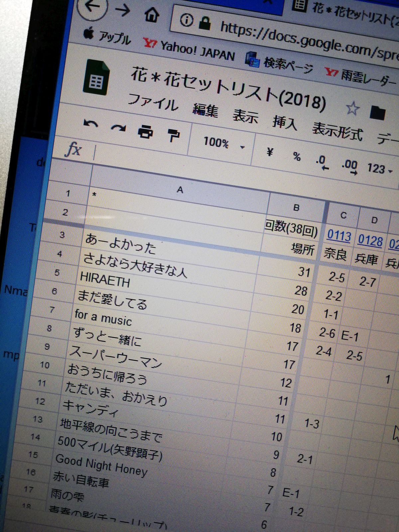Open the 100% zoom dropdown
This screenshot has height=532, width=399.
click(223, 144)
